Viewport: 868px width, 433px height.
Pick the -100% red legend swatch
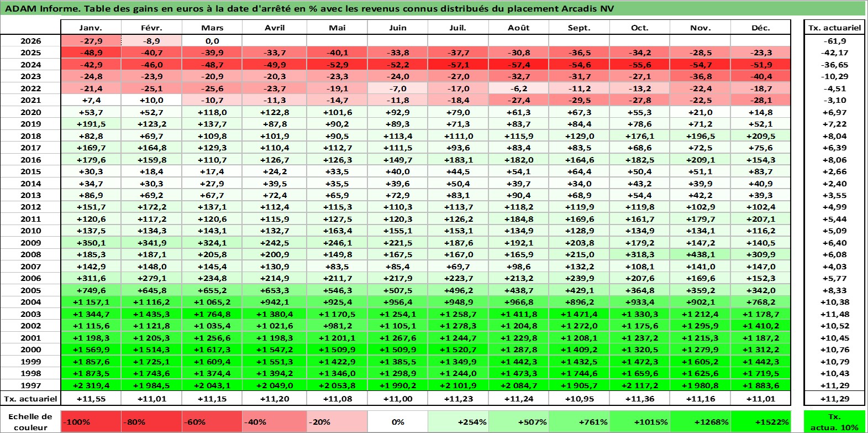click(x=91, y=421)
